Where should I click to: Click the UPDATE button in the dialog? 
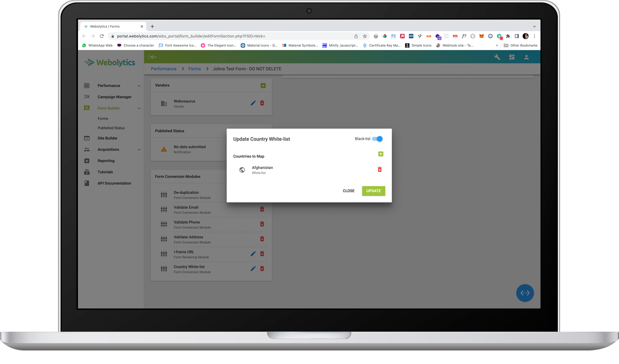tap(373, 191)
